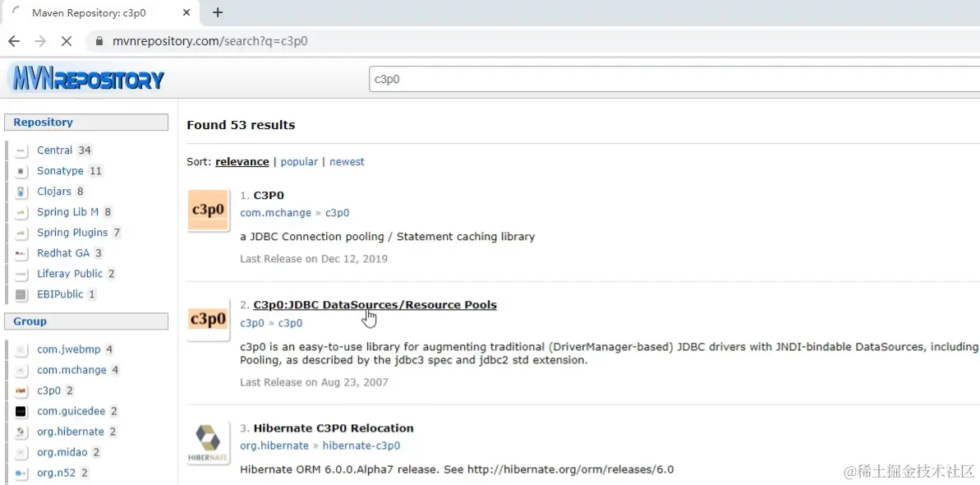Filter by Clojars repository
Image resolution: width=980 pixels, height=485 pixels.
pyautogui.click(x=54, y=192)
